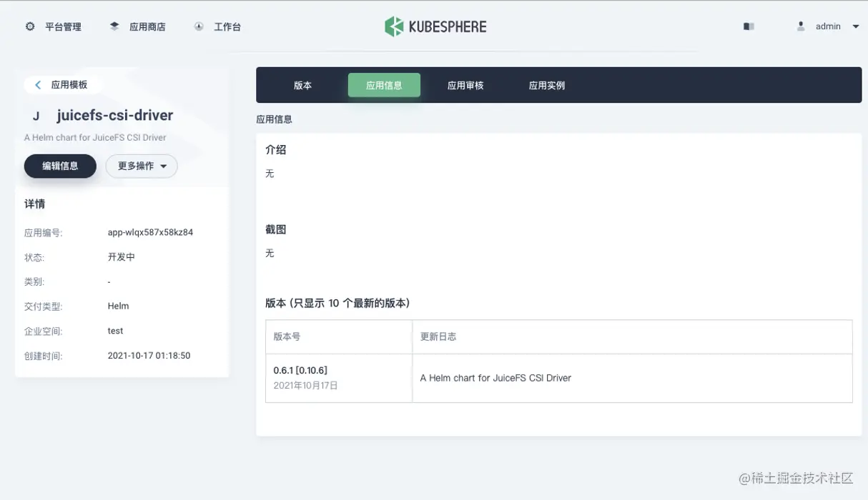The width and height of the screenshot is (868, 500).
Task: Expand the 更多操作 dropdown
Action: click(142, 166)
